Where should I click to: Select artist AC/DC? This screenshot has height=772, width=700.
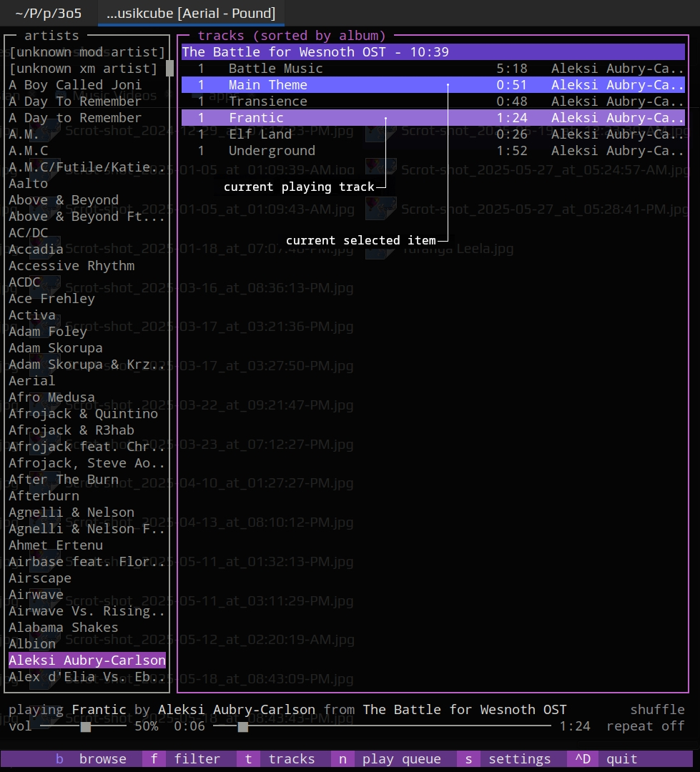pyautogui.click(x=28, y=233)
